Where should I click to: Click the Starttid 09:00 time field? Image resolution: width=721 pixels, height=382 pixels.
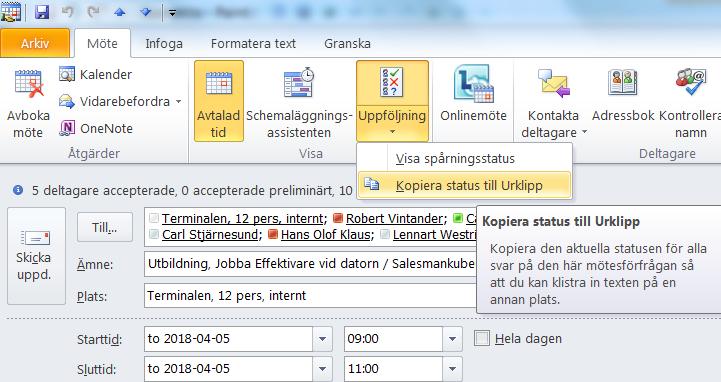pos(394,339)
